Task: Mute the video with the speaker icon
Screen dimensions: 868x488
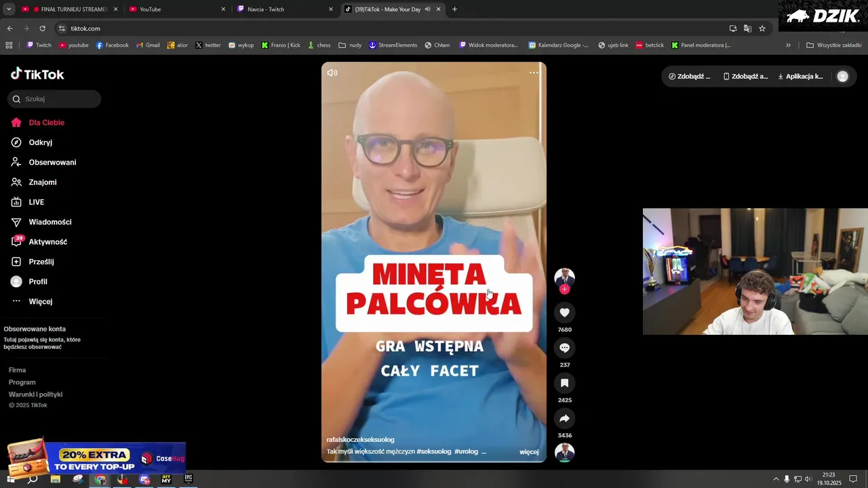Action: (x=332, y=73)
